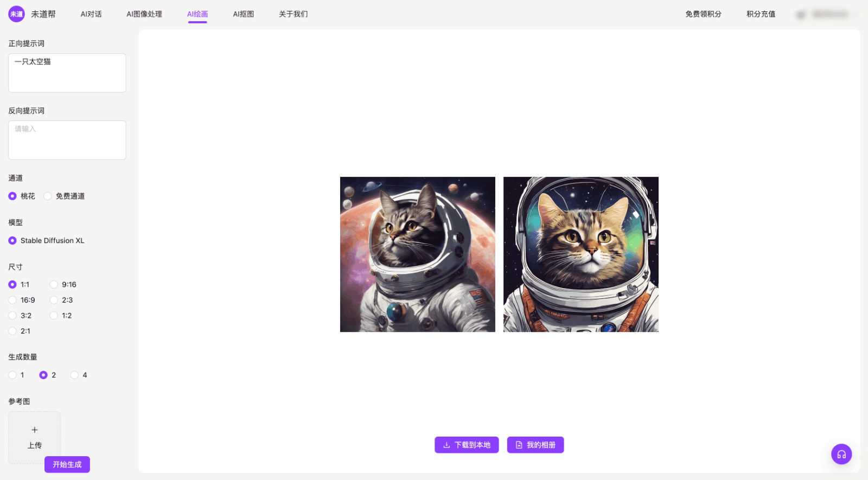Image resolution: width=868 pixels, height=480 pixels.
Task: Click the 开始生成 button
Action: tap(67, 464)
